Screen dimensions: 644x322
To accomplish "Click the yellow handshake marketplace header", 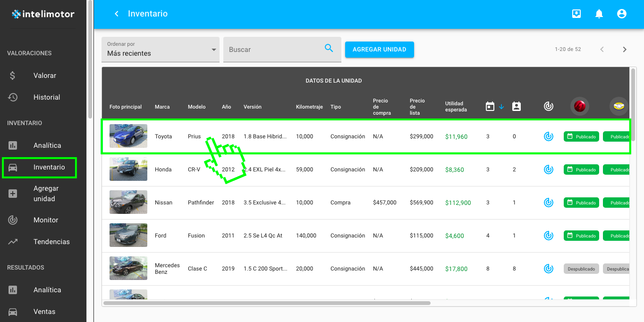I will (x=619, y=106).
